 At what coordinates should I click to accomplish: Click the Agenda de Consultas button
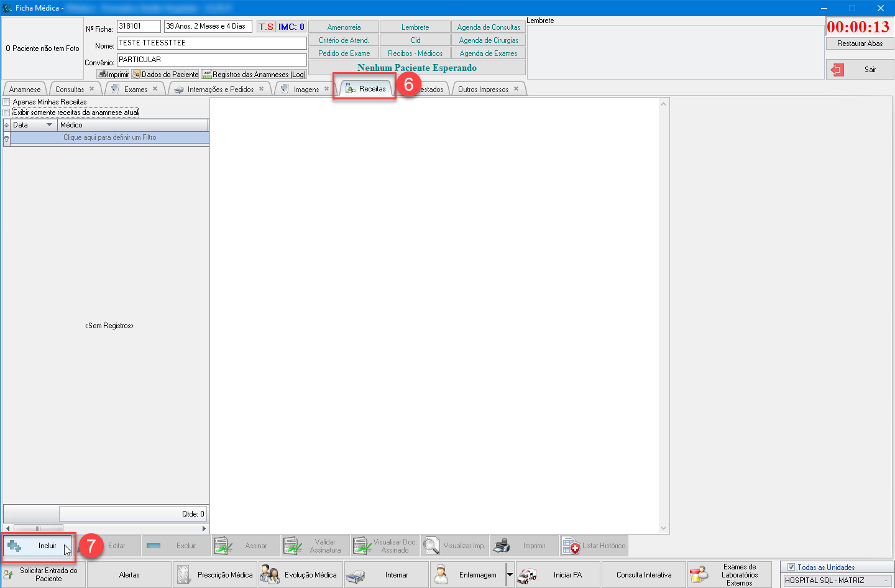(x=489, y=27)
